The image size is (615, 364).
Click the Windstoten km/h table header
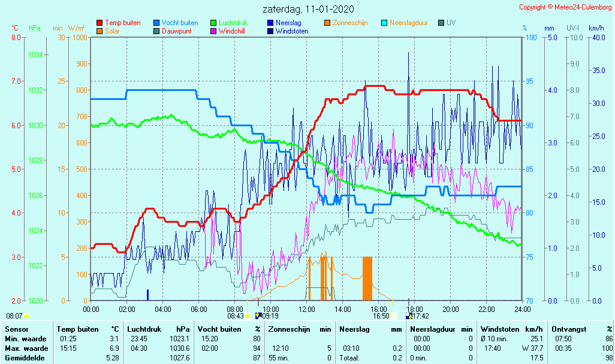[512, 329]
